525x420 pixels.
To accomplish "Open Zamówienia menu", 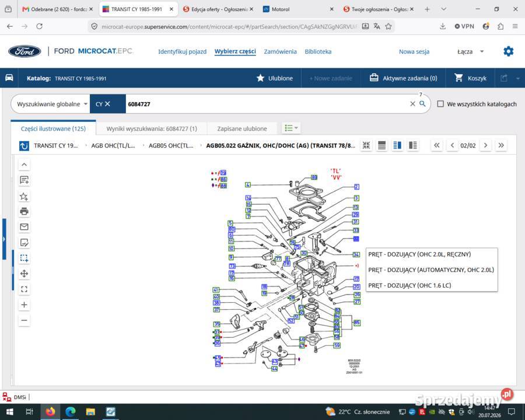I will click(280, 51).
